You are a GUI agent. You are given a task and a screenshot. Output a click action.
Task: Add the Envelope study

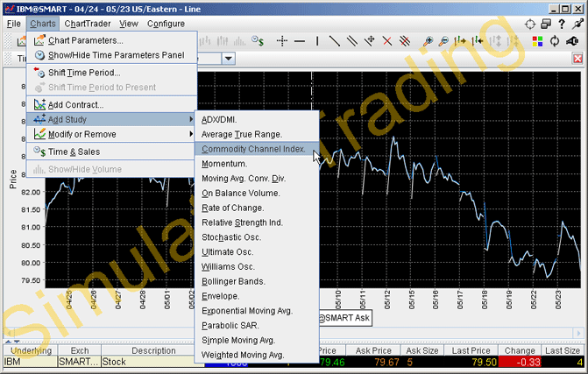pos(257,296)
